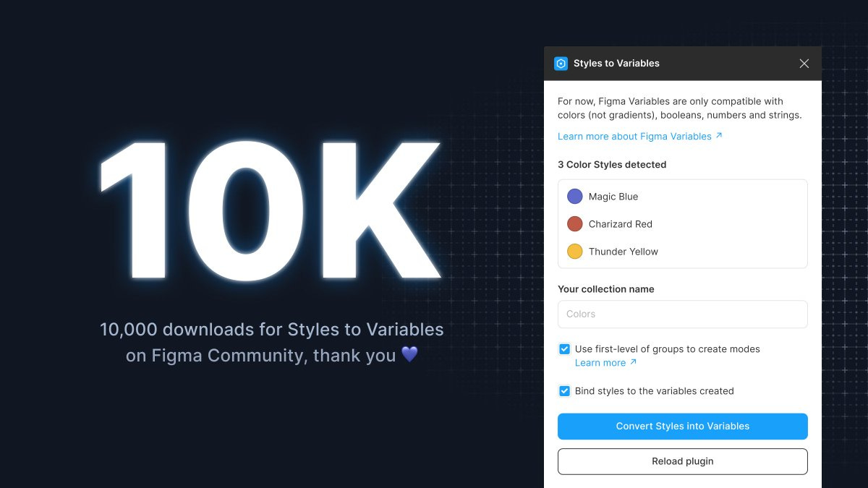Click the 10,000 downloads caption text
868x488 pixels.
tap(272, 343)
